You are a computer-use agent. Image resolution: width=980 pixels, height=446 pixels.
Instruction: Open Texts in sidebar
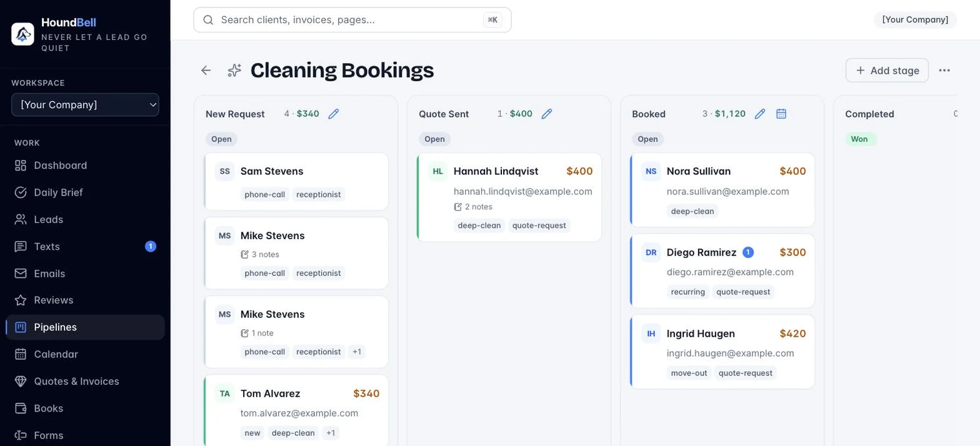click(85, 246)
